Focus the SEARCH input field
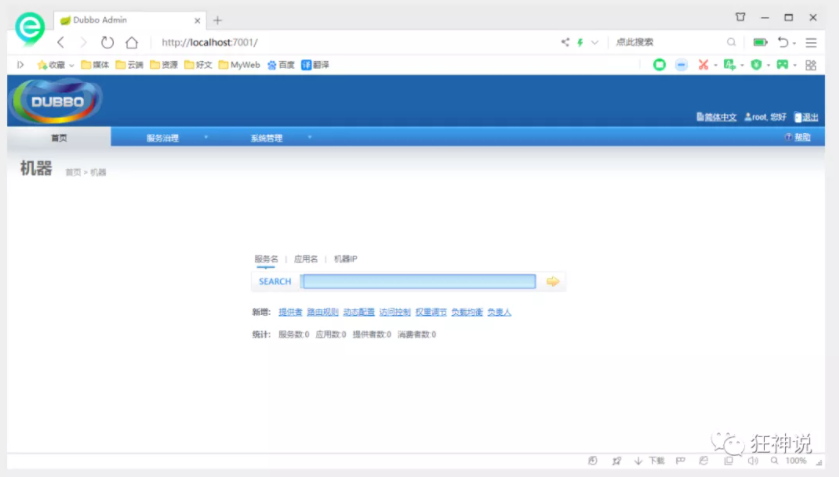Screen dimensions: 839x477 [418, 282]
